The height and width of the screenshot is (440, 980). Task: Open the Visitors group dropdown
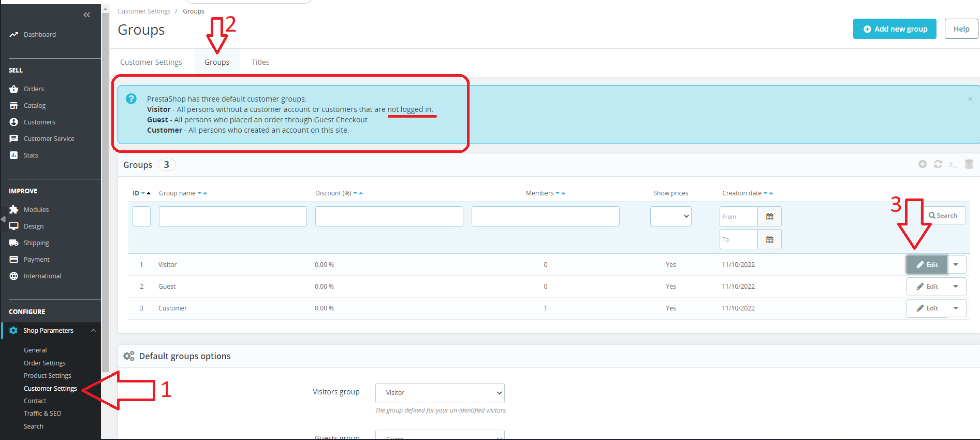click(440, 393)
